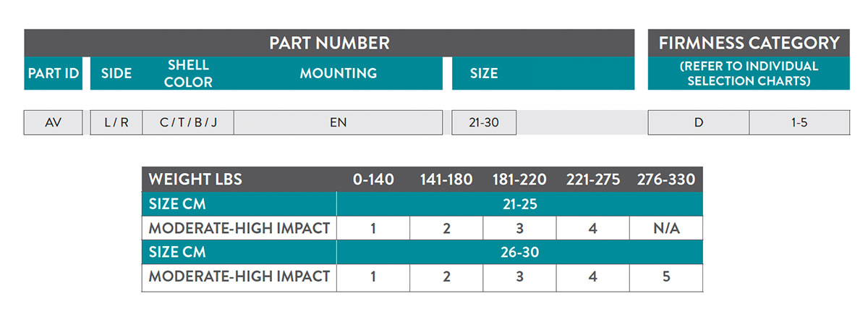Click the 26-30 size range row
The image size is (868, 333).
click(519, 252)
